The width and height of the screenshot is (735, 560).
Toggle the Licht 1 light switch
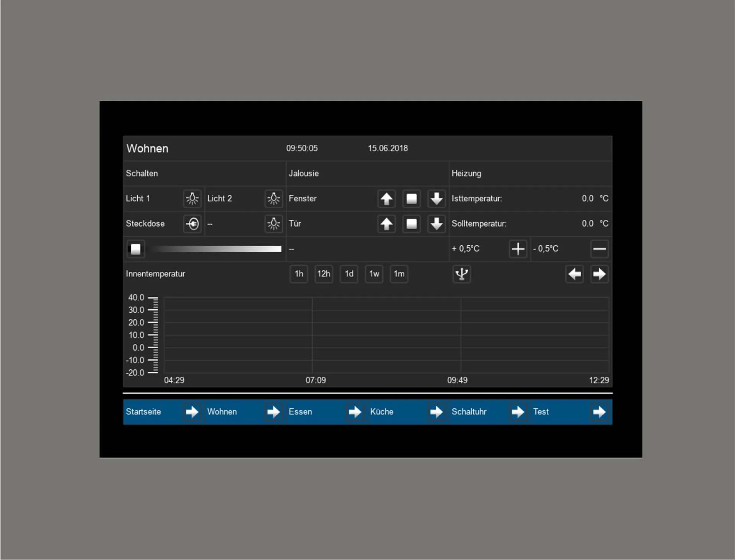192,199
